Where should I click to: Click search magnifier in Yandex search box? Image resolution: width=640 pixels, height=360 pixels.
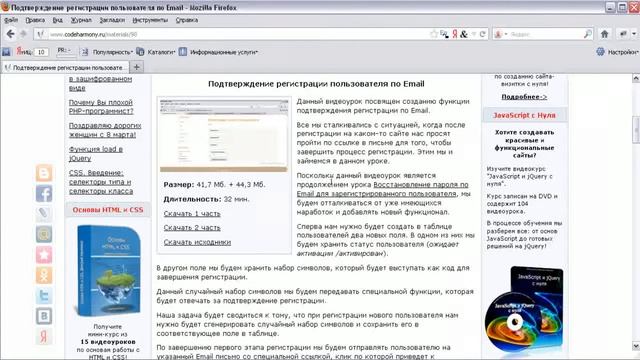point(587,34)
